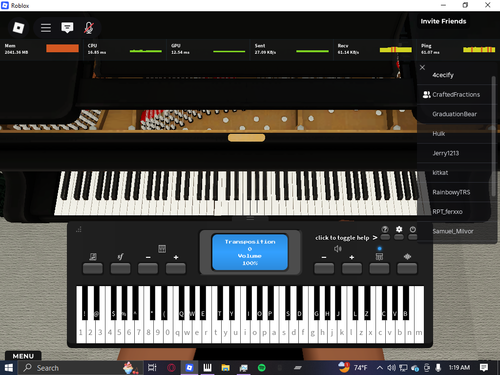The image size is (500, 375).
Task: Open the 1:19 AM taskbar clock
Action: [459, 367]
